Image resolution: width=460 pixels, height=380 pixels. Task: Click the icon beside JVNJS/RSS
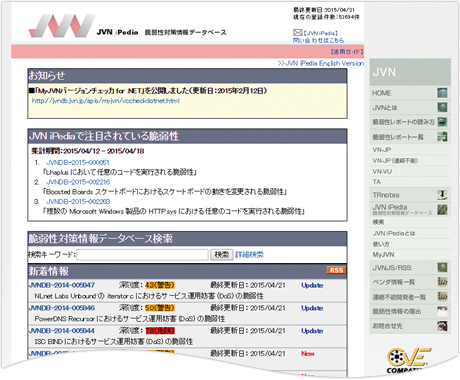point(442,267)
